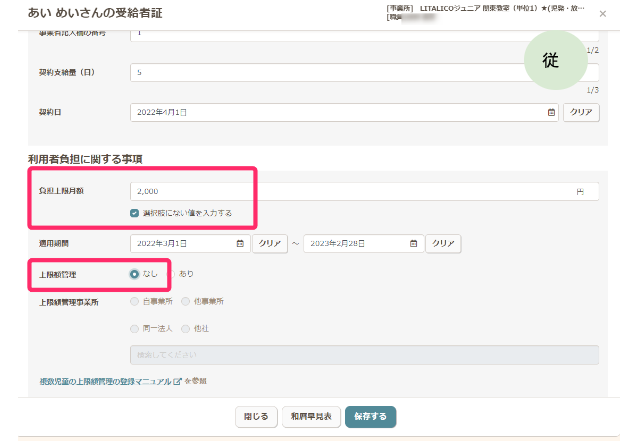Clear the 適用期間 end date
The width and height of the screenshot is (633, 441).
pos(444,243)
